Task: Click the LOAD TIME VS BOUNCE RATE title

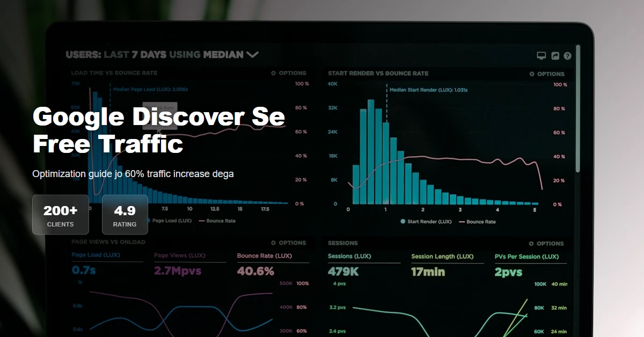Action: (x=114, y=73)
